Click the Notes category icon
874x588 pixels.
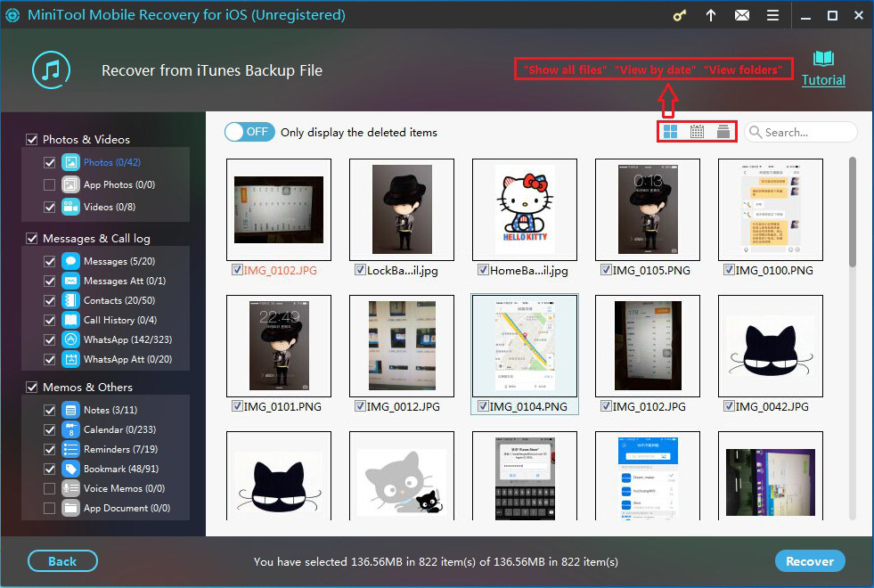70,410
